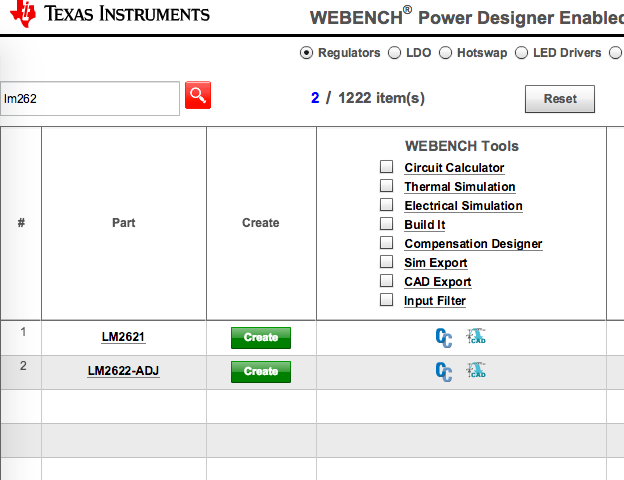Image resolution: width=624 pixels, height=480 pixels.
Task: Select the Regulators radio button
Action: pyautogui.click(x=306, y=53)
